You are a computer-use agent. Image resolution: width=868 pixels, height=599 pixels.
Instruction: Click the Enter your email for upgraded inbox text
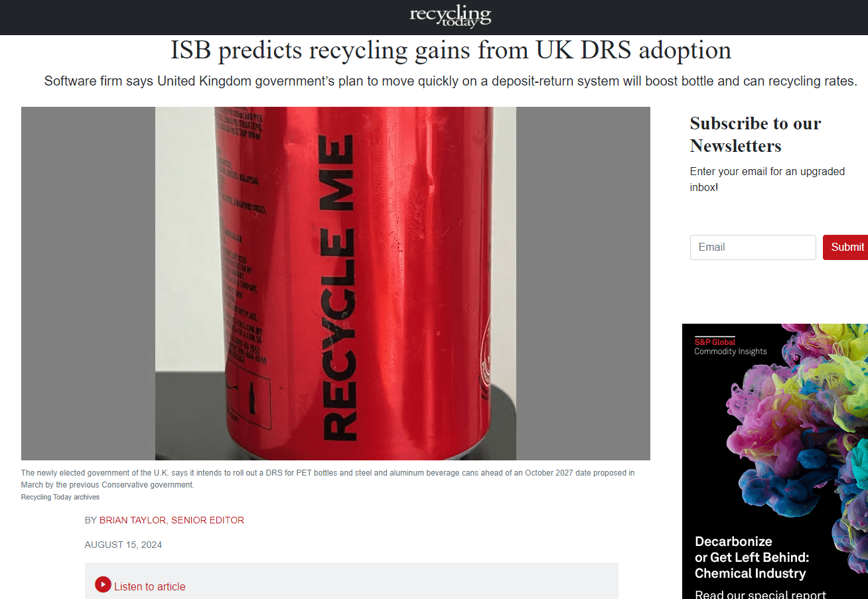pos(767,179)
